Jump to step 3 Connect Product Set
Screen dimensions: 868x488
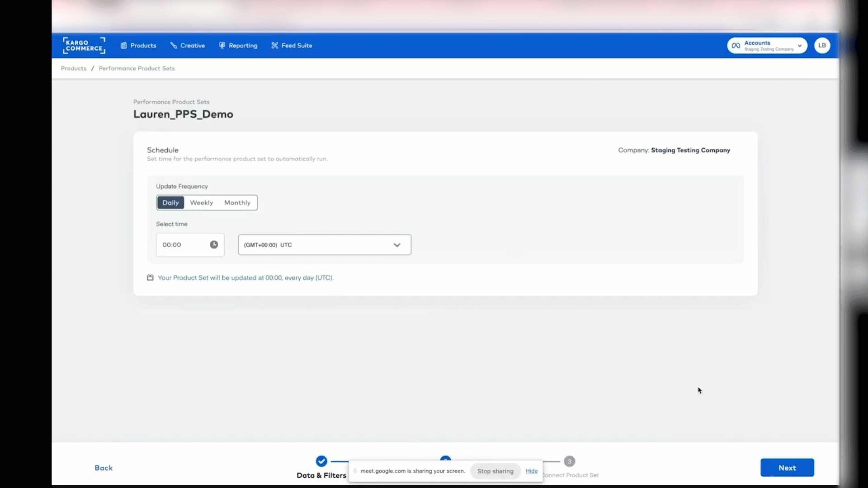[569, 461]
